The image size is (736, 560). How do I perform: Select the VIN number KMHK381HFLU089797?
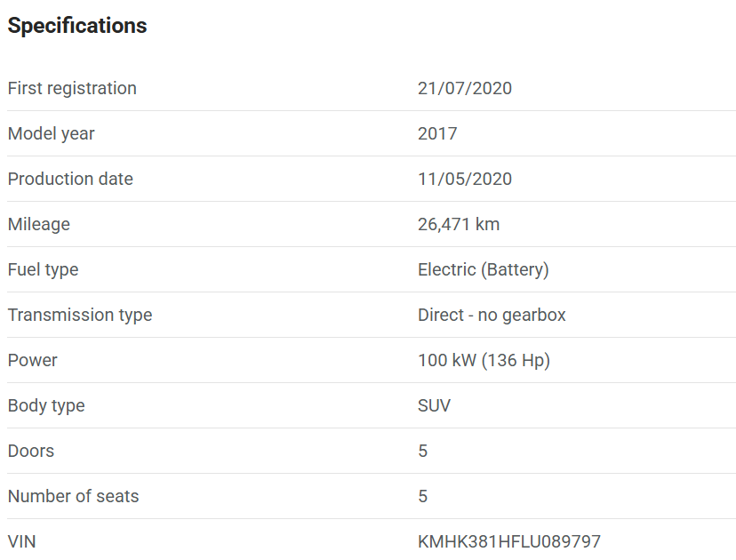click(509, 541)
